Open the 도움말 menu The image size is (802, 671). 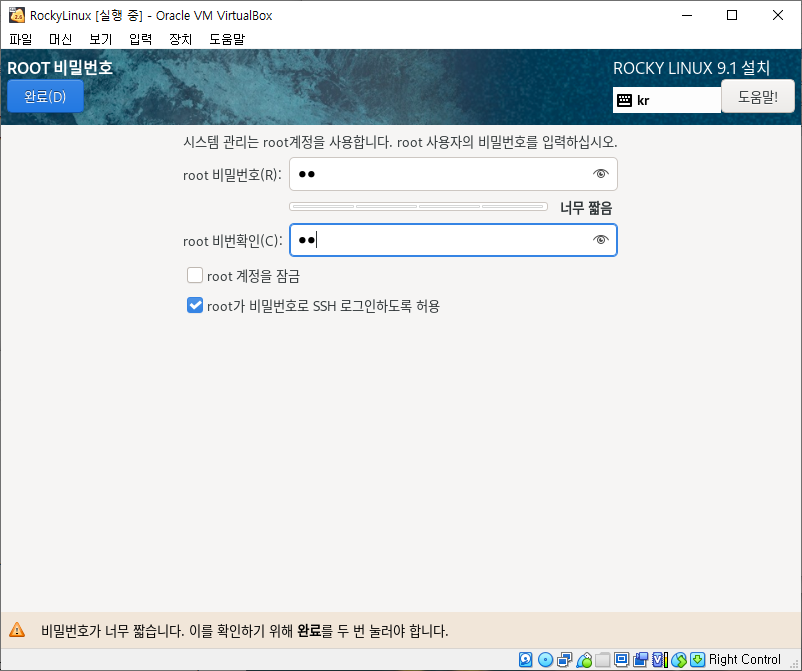pos(227,39)
